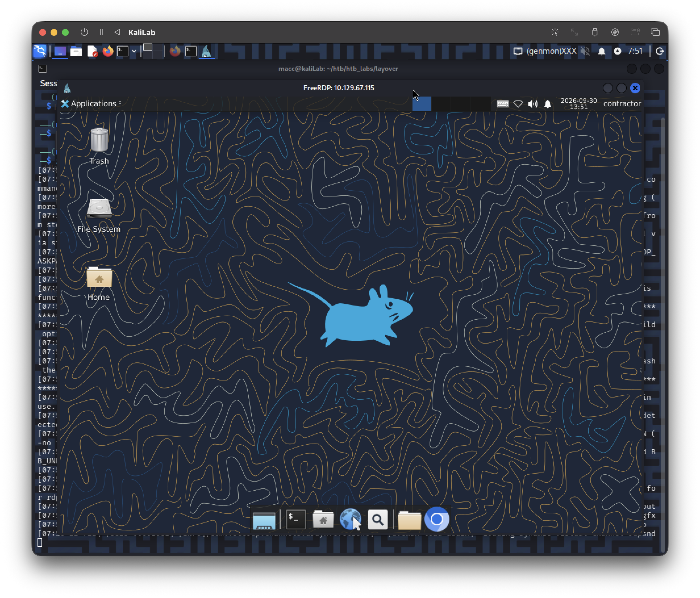Click the date and clock in remote panel
This screenshot has height=598, width=700.
578,104
